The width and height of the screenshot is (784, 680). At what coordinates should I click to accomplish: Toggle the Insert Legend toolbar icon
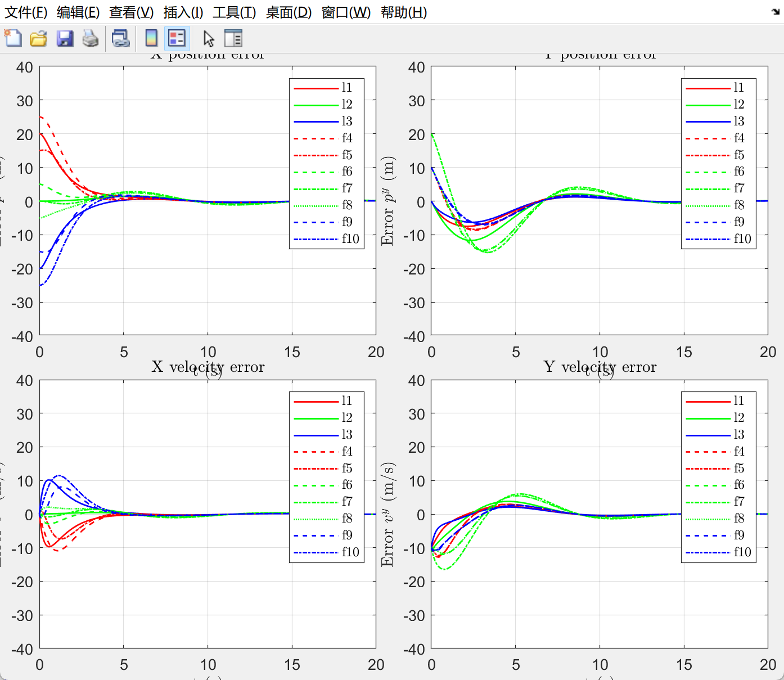click(177, 38)
